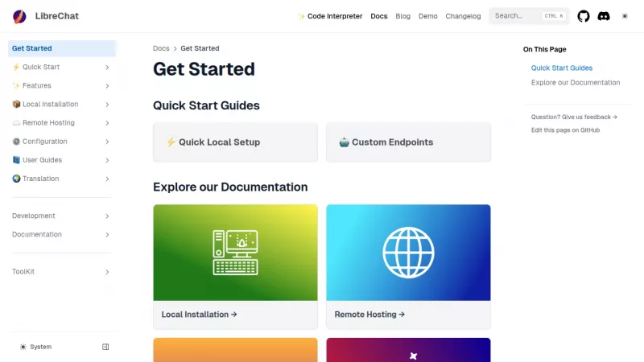Open the GitHub repository icon
Image resolution: width=644 pixels, height=362 pixels.
584,16
